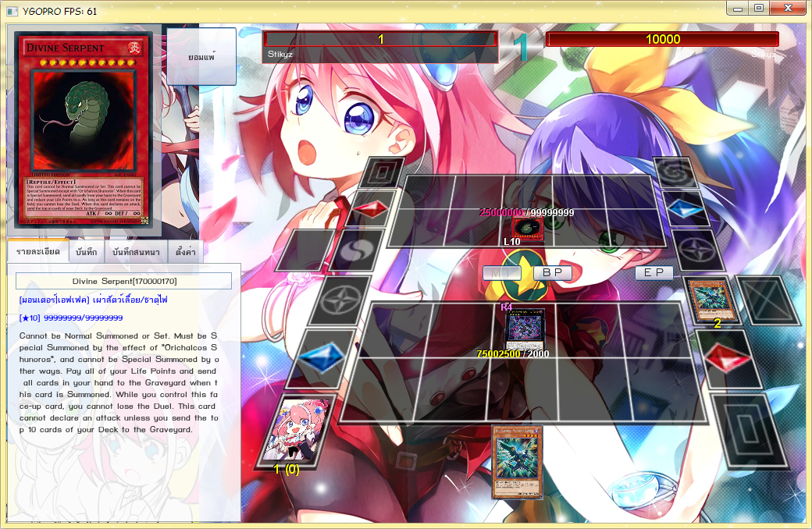Click opponent's red gem pendulum zone

372,208
